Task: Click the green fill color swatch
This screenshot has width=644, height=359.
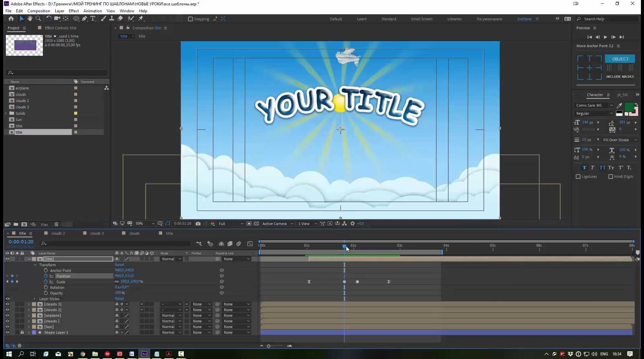Action: [629, 107]
